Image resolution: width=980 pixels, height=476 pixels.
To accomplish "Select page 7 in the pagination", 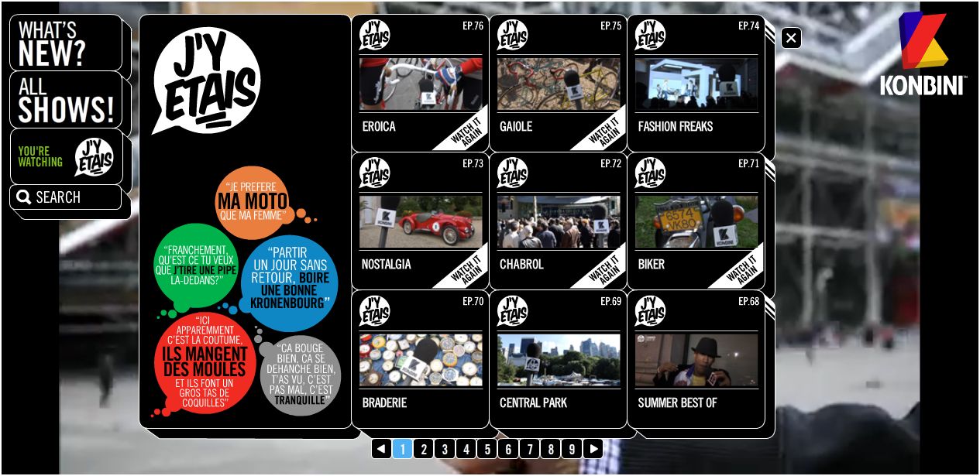I will 529,449.
